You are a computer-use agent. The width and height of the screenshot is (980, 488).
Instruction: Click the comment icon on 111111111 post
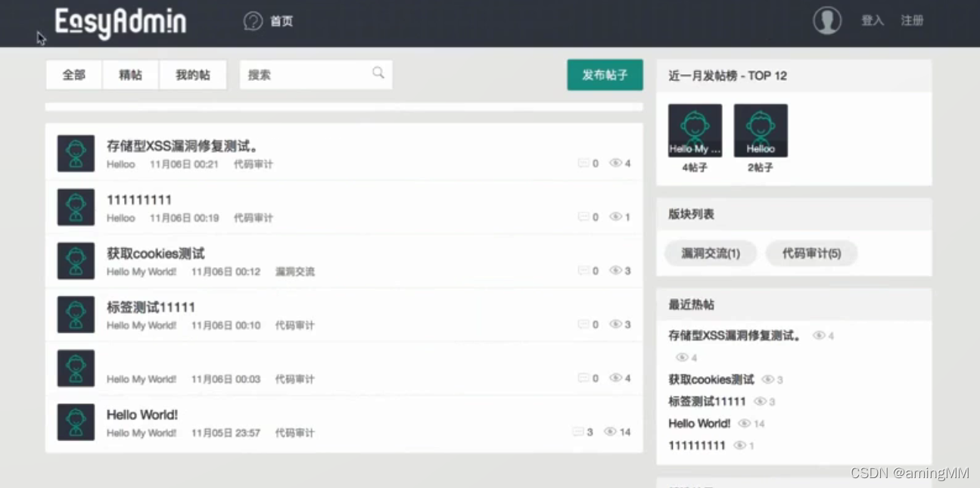click(583, 216)
